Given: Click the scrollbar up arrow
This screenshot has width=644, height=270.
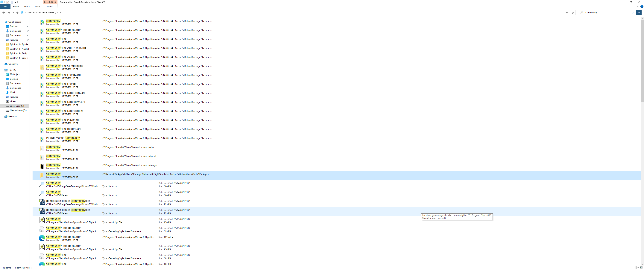Looking at the screenshot, I should (x=642, y=19).
